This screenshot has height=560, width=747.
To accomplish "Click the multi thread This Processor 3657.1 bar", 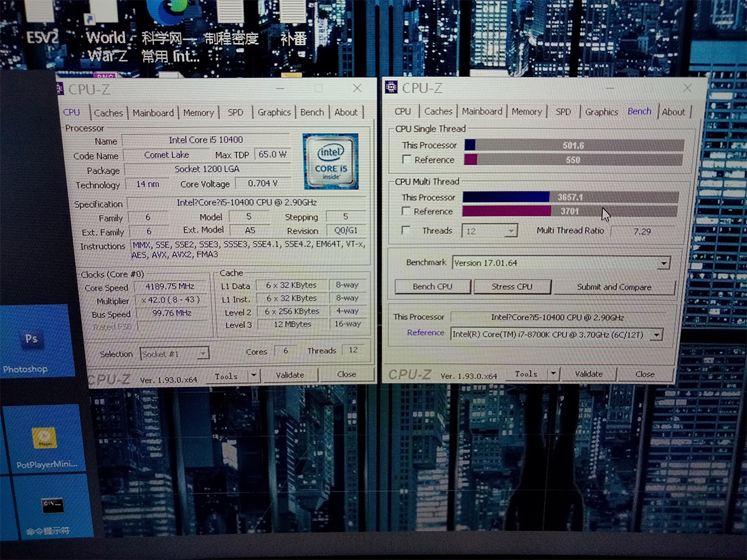I will click(x=571, y=197).
